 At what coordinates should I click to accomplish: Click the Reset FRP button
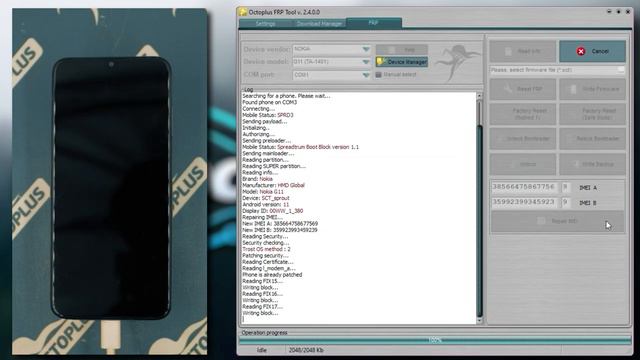[x=523, y=89]
